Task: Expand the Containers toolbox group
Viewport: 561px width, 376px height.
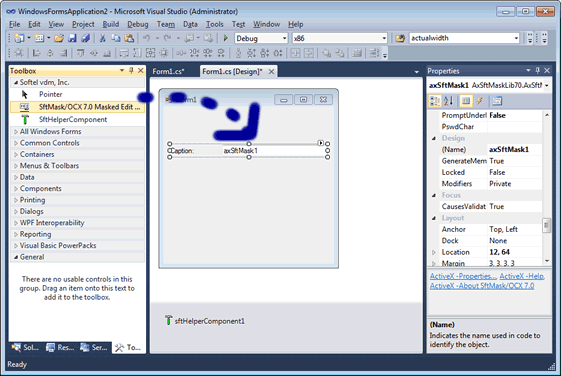Action: coord(15,155)
